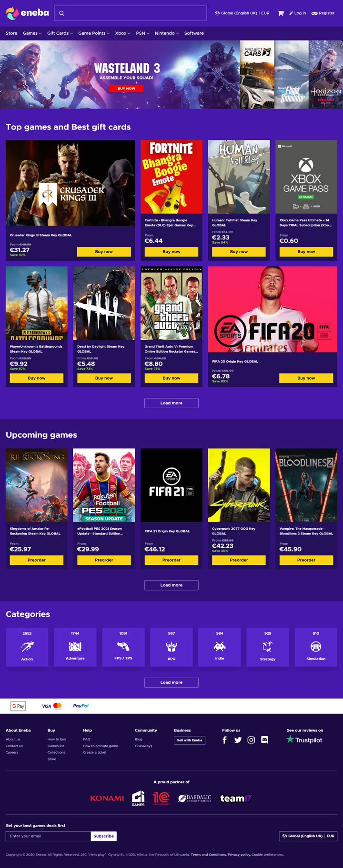The width and height of the screenshot is (343, 868).
Task: Open the Nintendo dropdown menu
Action: (x=167, y=33)
